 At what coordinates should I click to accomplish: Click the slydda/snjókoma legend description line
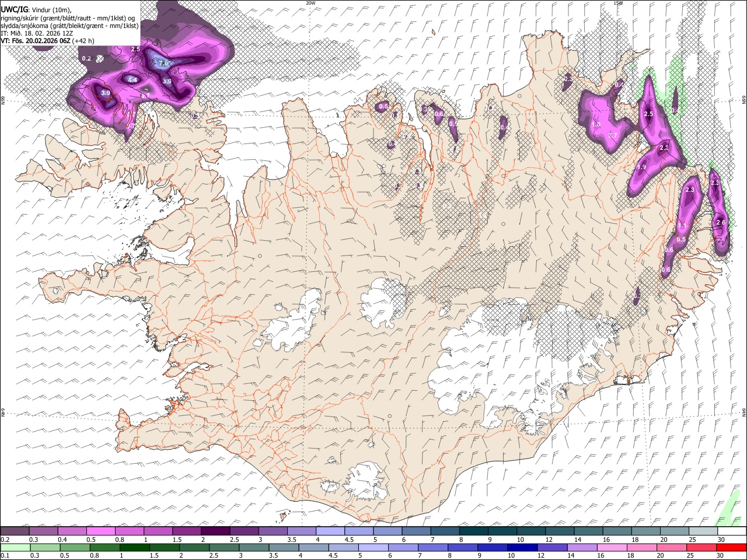(70, 26)
